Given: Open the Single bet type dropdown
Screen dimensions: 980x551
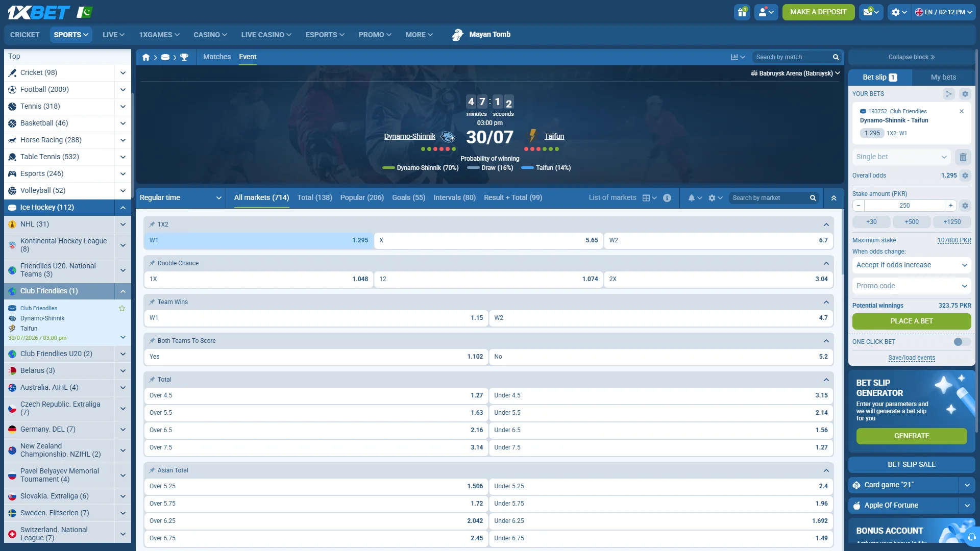Looking at the screenshot, I should click(901, 157).
